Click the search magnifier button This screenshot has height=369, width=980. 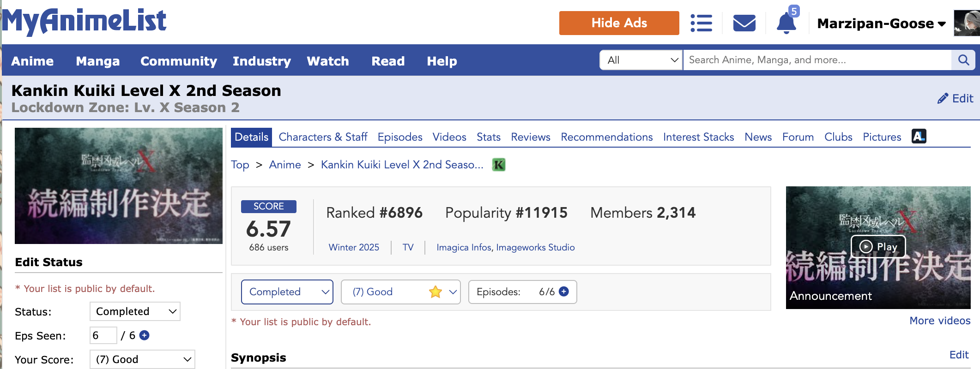963,60
